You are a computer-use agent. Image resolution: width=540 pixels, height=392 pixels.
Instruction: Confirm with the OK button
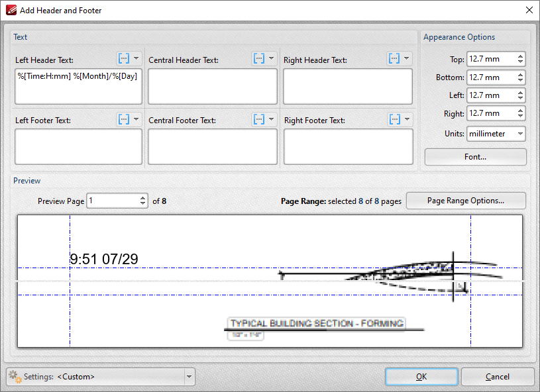(421, 376)
